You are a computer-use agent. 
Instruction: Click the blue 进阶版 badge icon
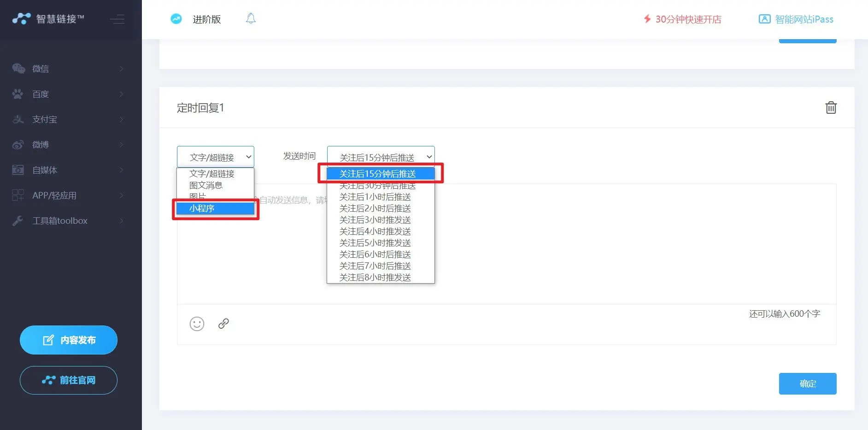pyautogui.click(x=176, y=19)
